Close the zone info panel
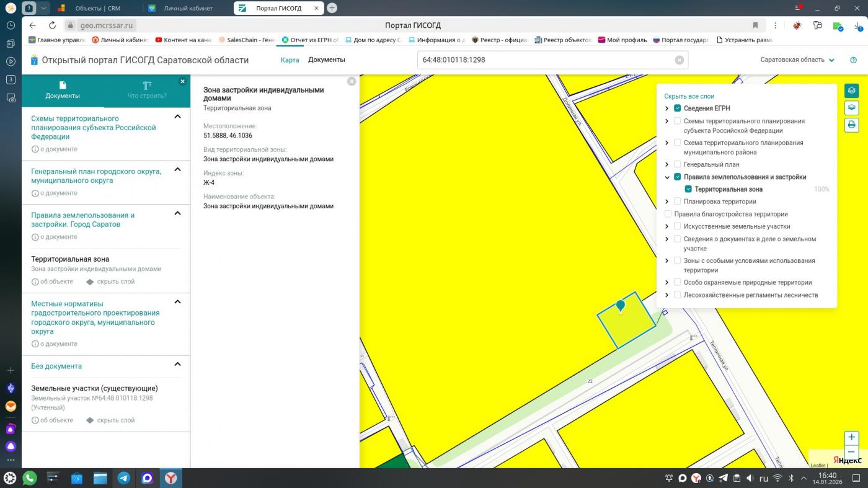The width and height of the screenshot is (868, 488). [352, 81]
